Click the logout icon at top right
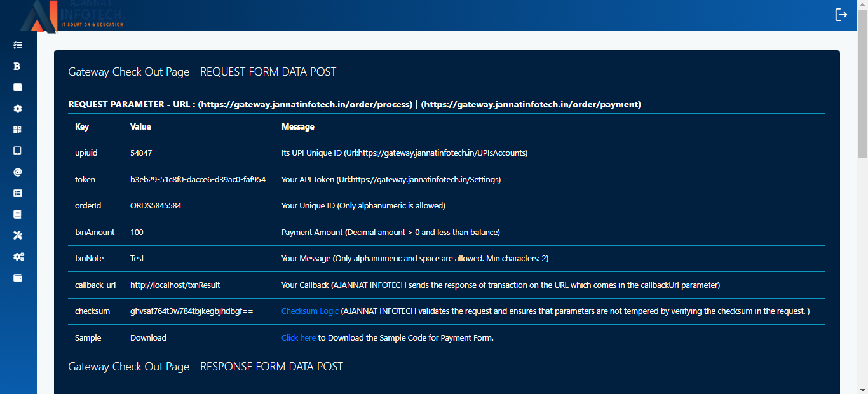 click(x=841, y=15)
